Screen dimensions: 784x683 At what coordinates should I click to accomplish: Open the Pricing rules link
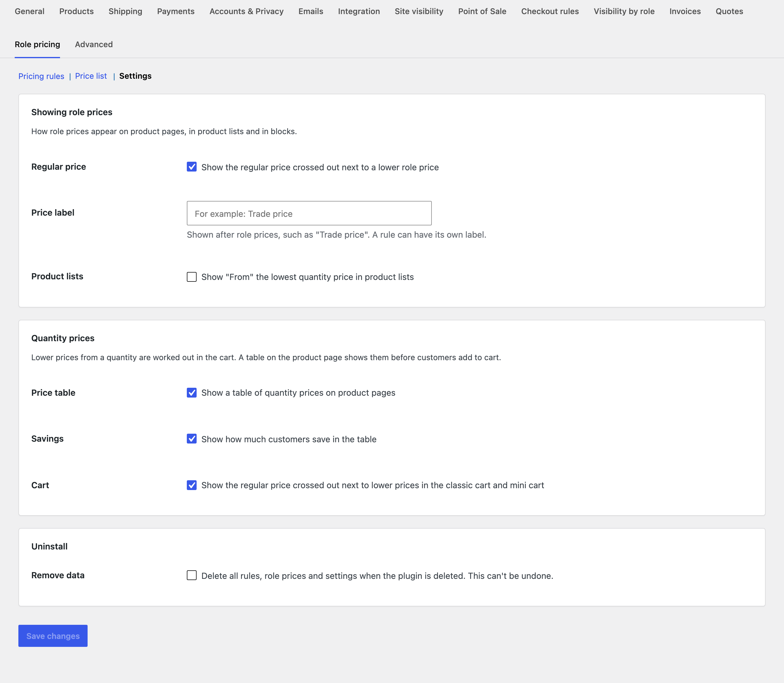[x=41, y=76]
